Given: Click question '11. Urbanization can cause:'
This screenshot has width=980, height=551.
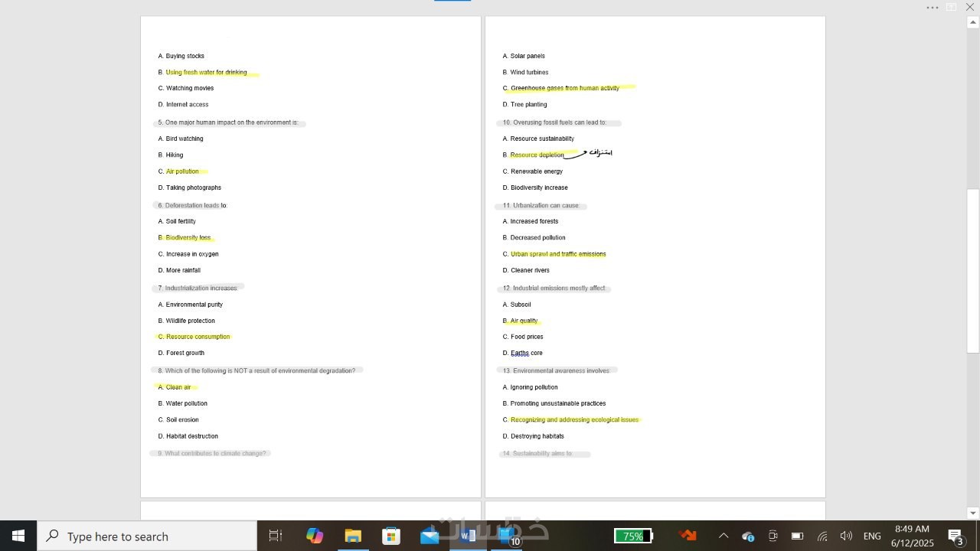Looking at the screenshot, I should (541, 205).
